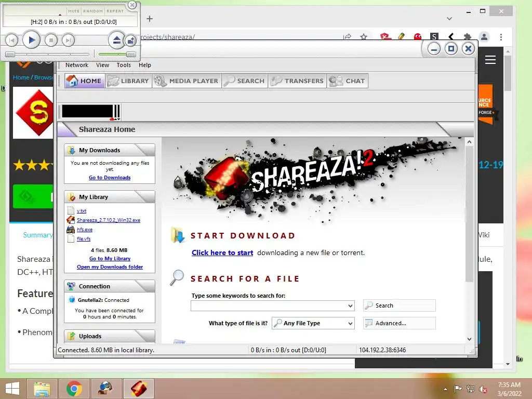Click the muted volume tray icon

483,389
